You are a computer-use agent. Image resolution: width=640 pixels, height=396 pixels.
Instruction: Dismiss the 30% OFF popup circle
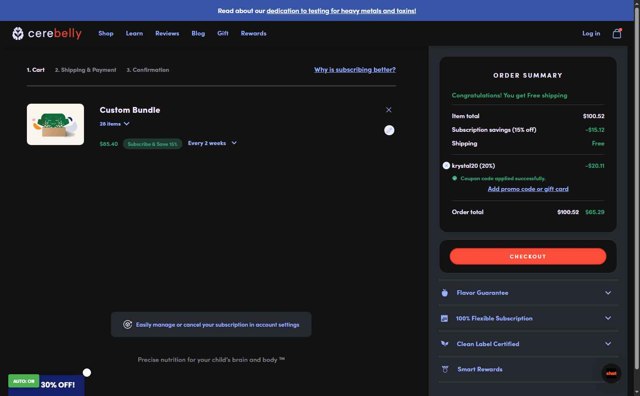click(87, 373)
